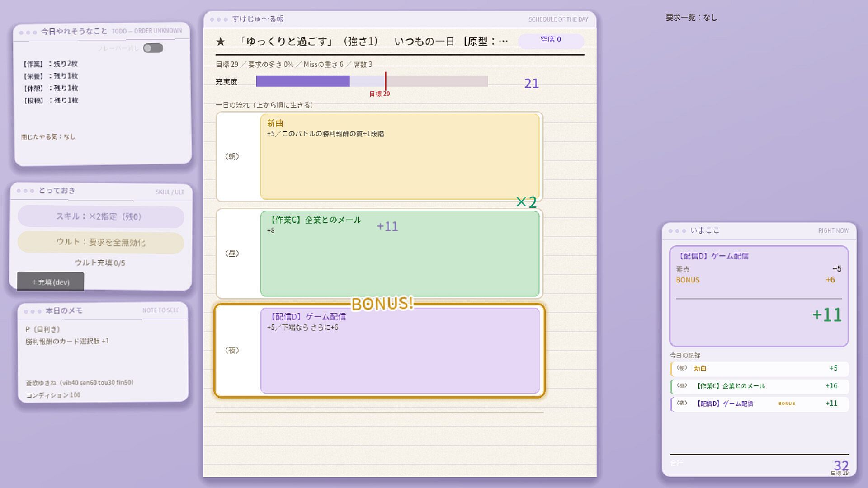868x488 pixels.
Task: Click the total score 32
Action: [841, 465]
